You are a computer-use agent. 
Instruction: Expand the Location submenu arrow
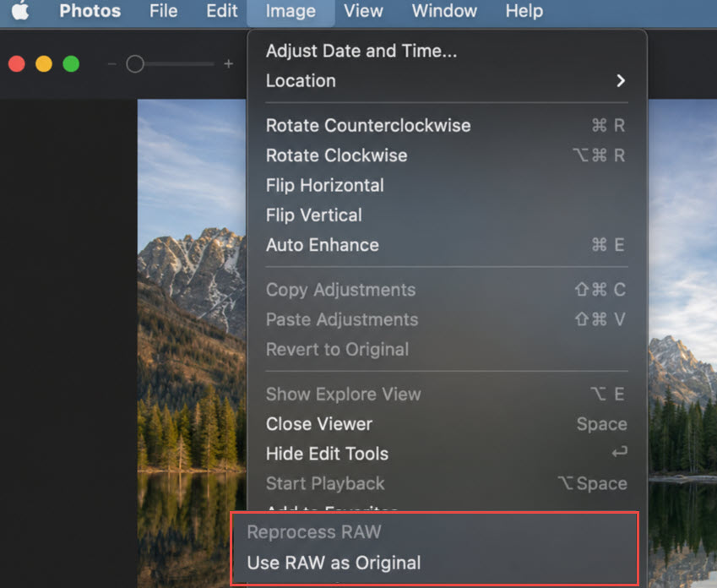pyautogui.click(x=621, y=81)
